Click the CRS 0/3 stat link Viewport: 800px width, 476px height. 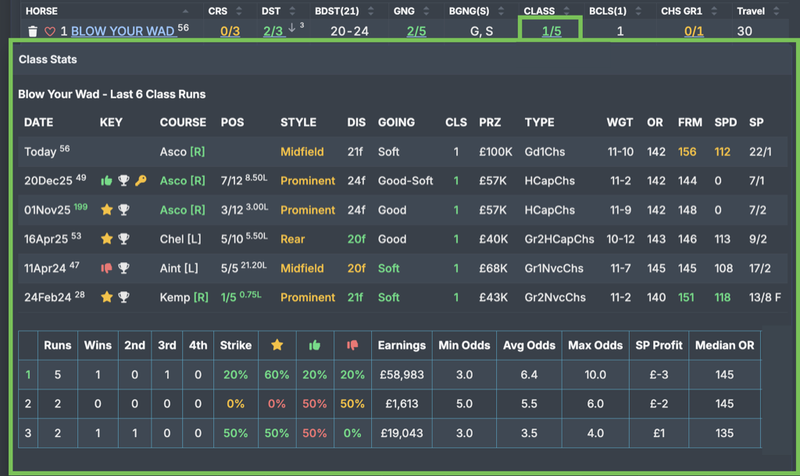(x=230, y=31)
